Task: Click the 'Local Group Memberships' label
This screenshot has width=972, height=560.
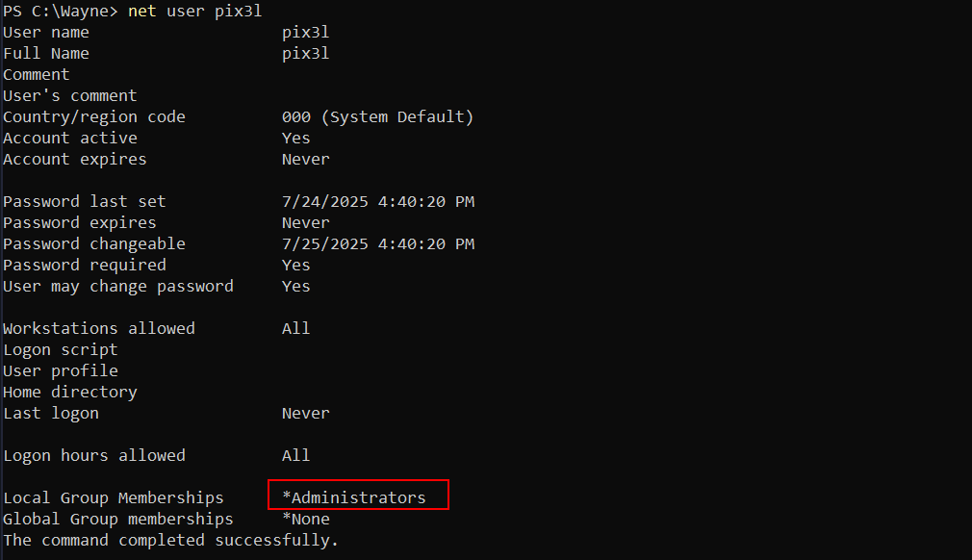Action: click(x=114, y=498)
